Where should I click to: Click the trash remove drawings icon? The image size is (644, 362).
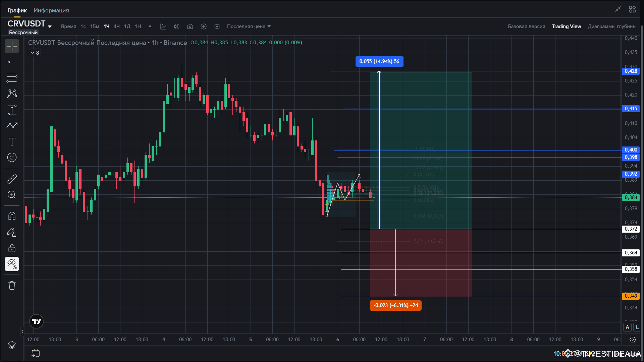point(12,286)
